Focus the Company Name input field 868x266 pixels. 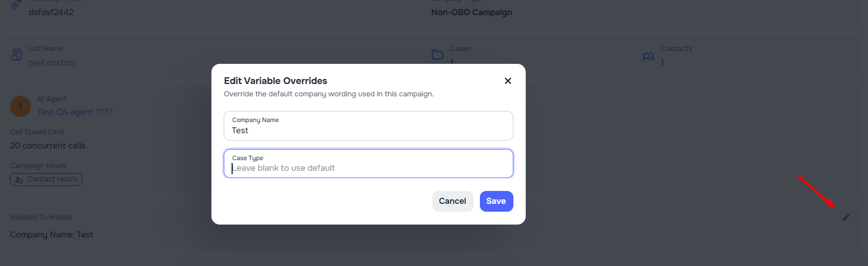click(x=368, y=130)
